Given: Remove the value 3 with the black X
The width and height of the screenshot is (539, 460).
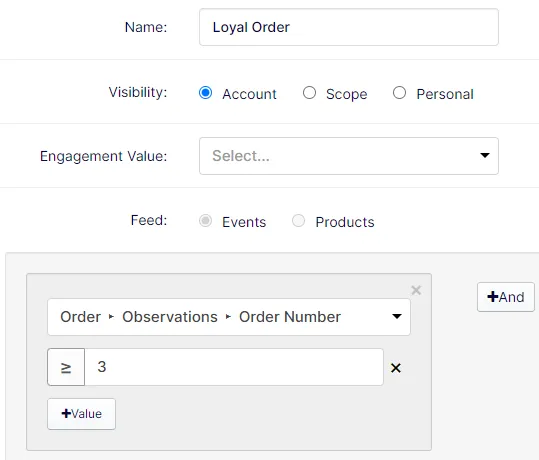Looking at the screenshot, I should (x=396, y=368).
